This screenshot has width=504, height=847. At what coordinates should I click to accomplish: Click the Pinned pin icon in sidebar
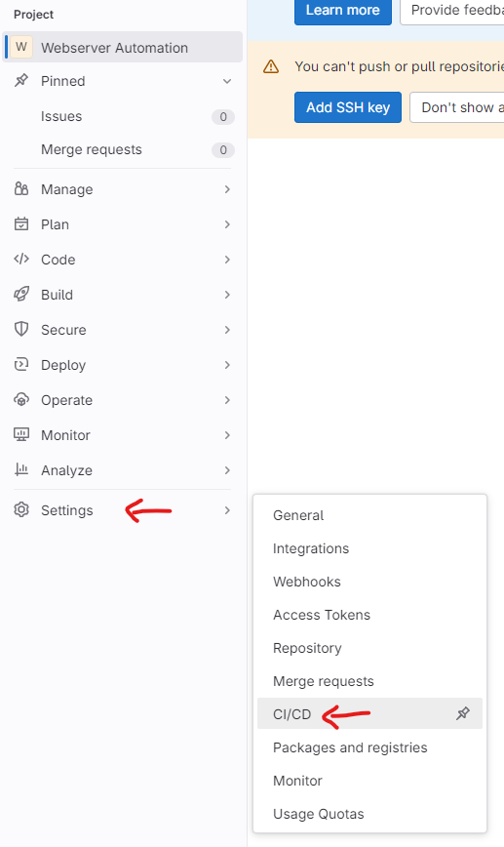[21, 81]
